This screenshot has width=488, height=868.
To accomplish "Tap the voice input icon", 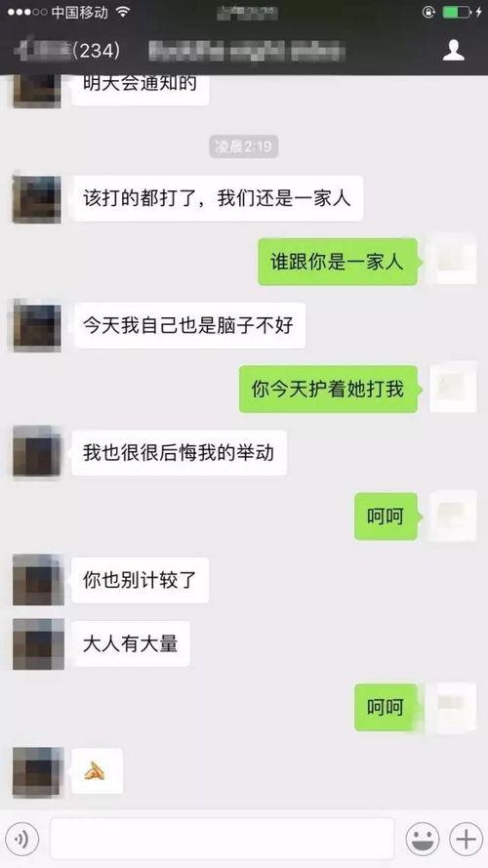I will [x=21, y=840].
